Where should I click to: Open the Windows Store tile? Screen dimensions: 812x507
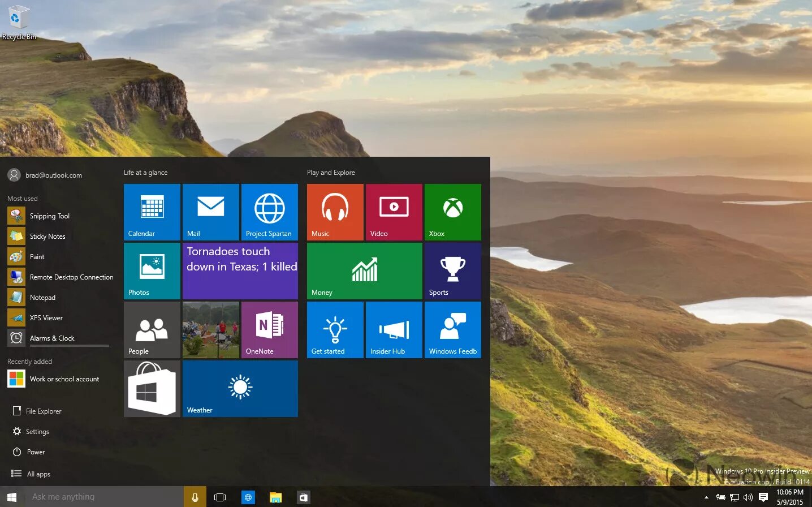[x=152, y=389]
